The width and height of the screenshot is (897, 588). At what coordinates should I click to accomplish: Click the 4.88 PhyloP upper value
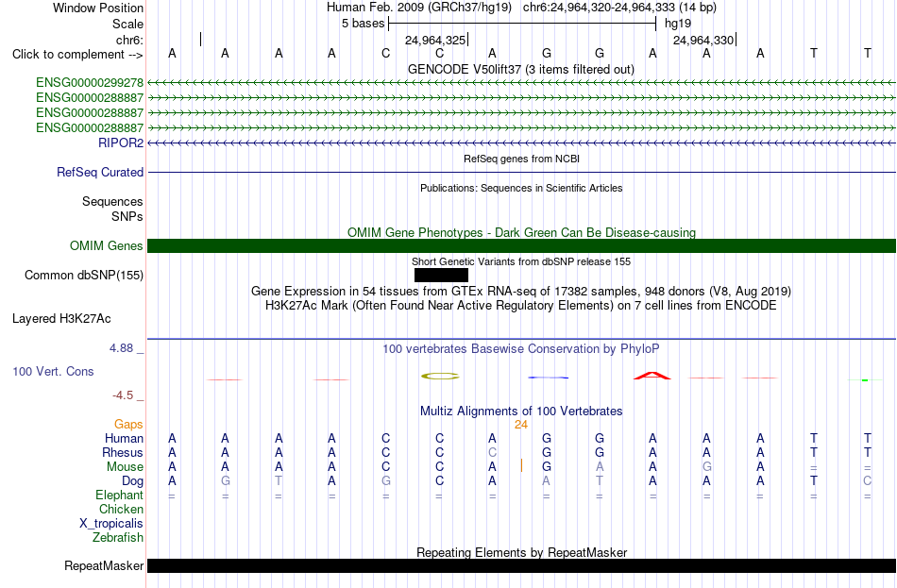[121, 347]
